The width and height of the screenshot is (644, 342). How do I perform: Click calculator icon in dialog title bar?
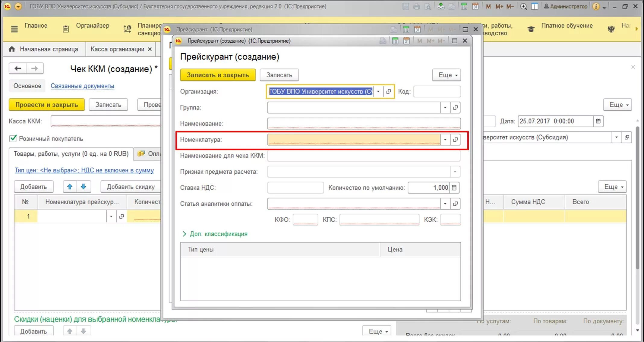click(395, 41)
